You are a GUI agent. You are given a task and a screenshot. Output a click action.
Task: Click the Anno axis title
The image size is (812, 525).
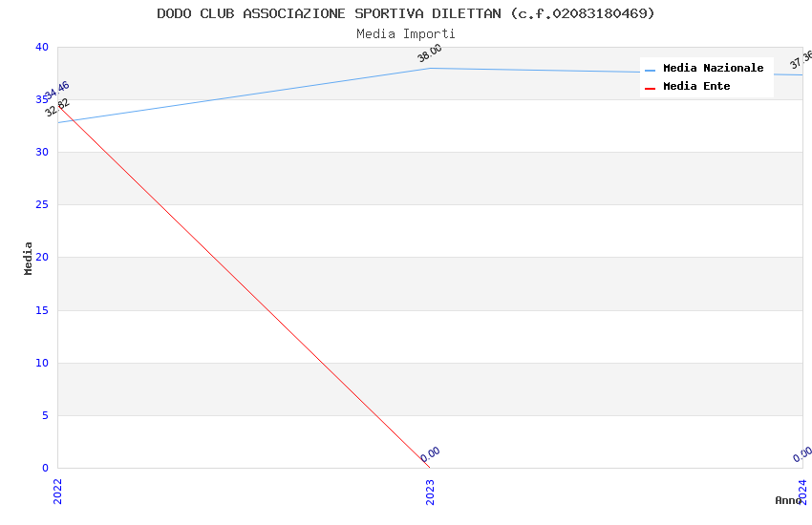788,500
